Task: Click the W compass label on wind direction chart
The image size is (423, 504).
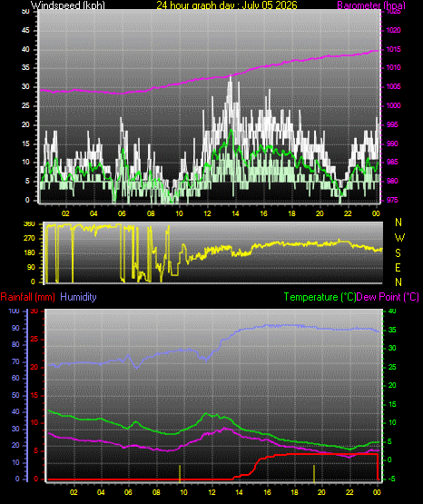Action: click(399, 238)
